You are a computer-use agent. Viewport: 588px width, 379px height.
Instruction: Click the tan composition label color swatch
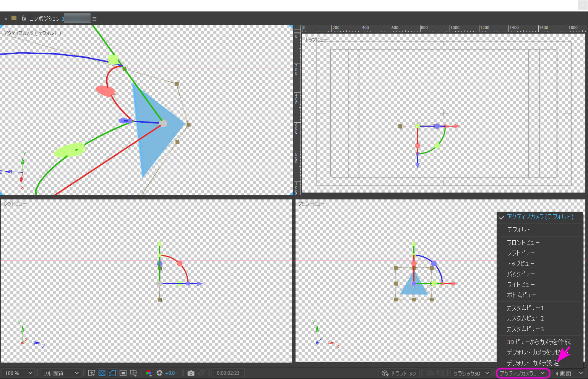coord(14,18)
